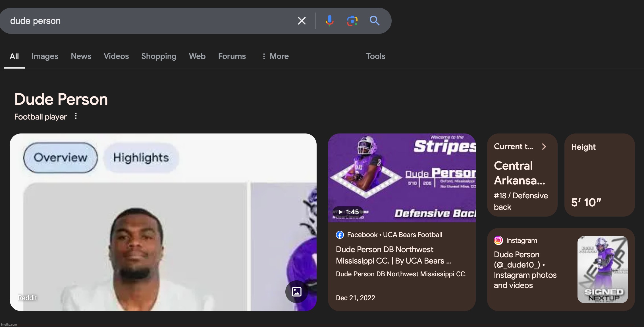Viewport: 644px width, 327px height.
Task: Click the 'Football player' subtitle text
Action: click(x=40, y=117)
